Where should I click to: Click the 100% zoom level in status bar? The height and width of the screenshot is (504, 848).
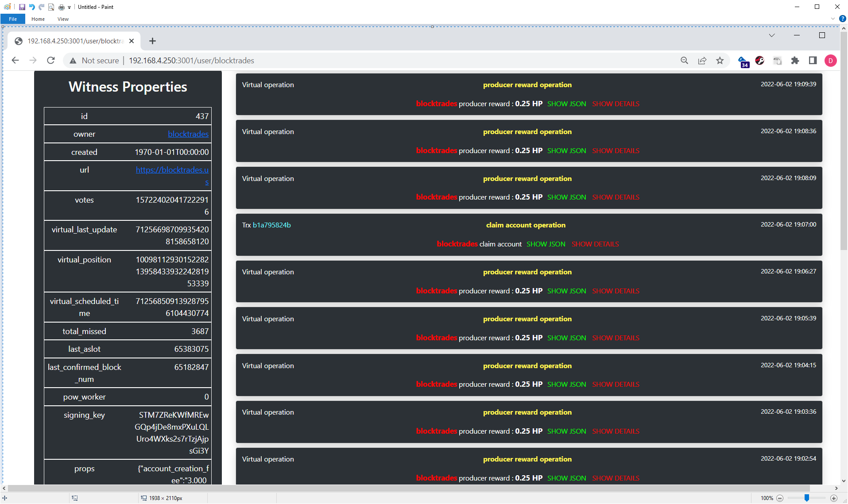(x=767, y=498)
